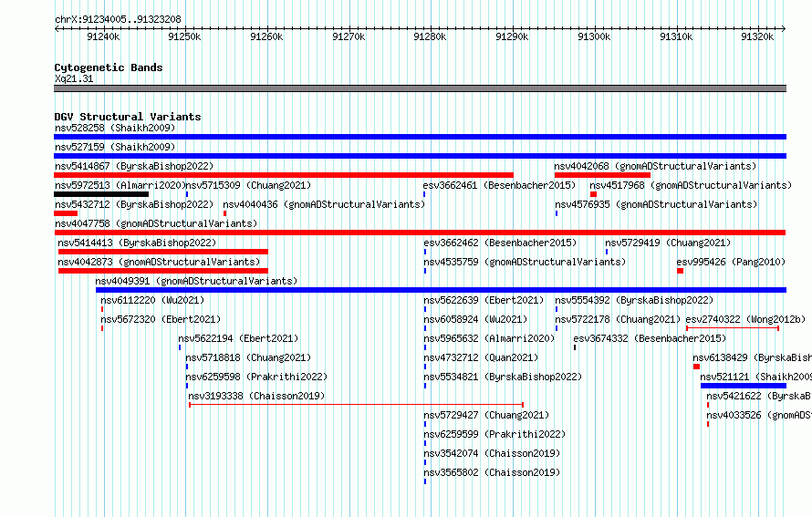Viewport: 812px width, 517px height.
Task: Click the small red bar under esv995426
Action: point(680,271)
